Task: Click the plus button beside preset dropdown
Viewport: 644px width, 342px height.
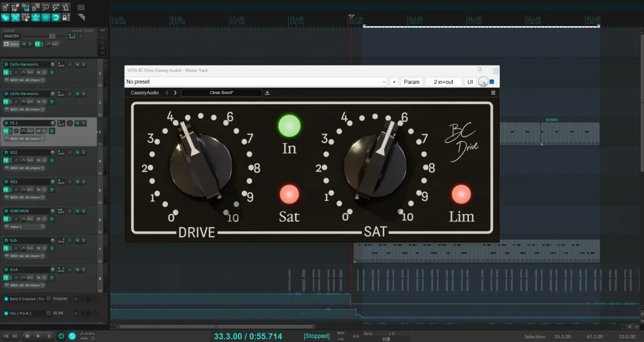Action: coord(394,82)
